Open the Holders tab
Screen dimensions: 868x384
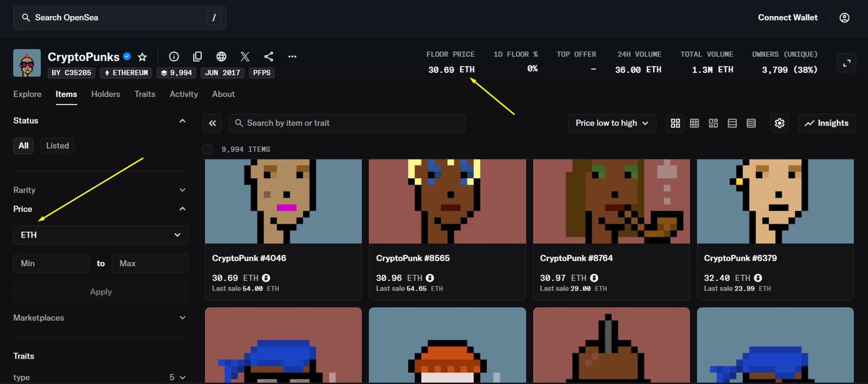[105, 94]
